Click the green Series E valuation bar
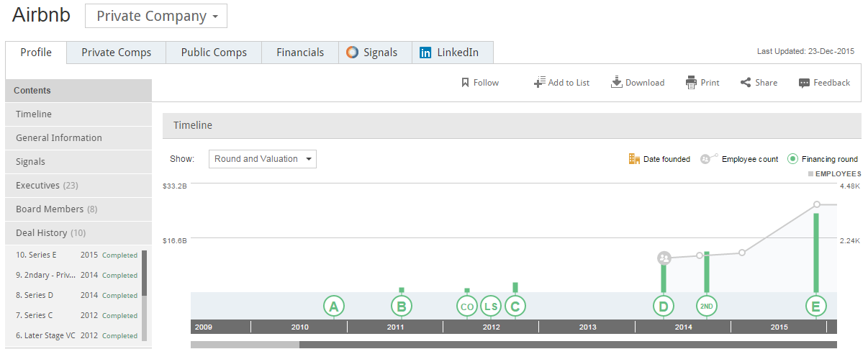Viewport: 868px width, 349px height. tap(816, 253)
